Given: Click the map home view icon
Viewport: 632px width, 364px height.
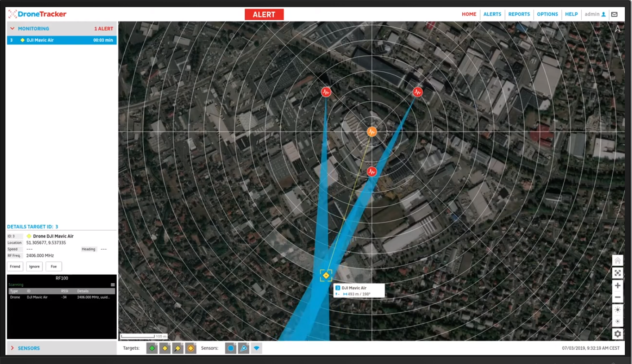Looking at the screenshot, I should 618,261.
